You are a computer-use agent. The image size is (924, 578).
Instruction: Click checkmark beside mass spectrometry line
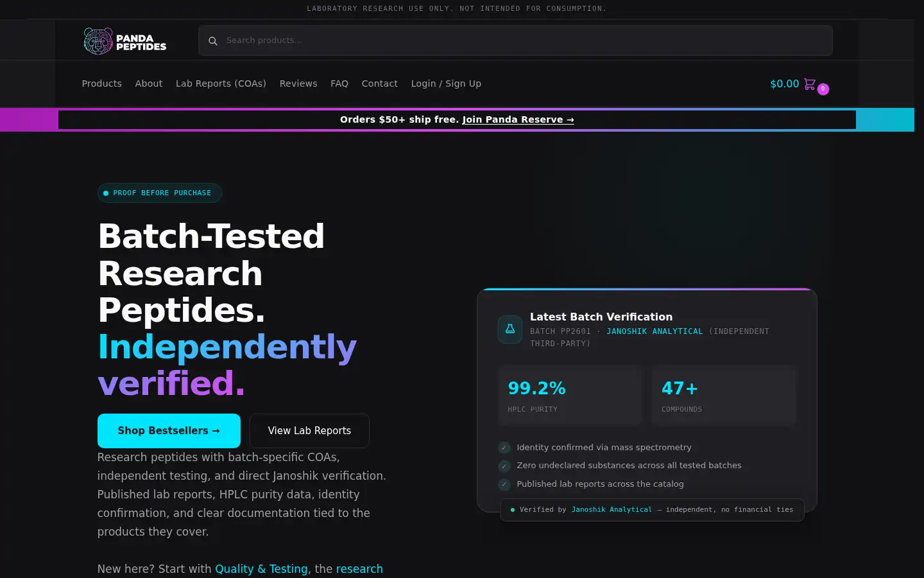coord(504,448)
